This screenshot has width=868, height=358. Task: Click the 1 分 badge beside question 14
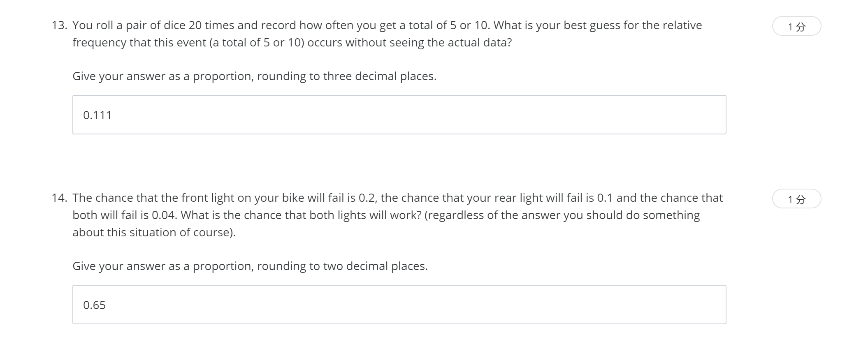(x=796, y=199)
